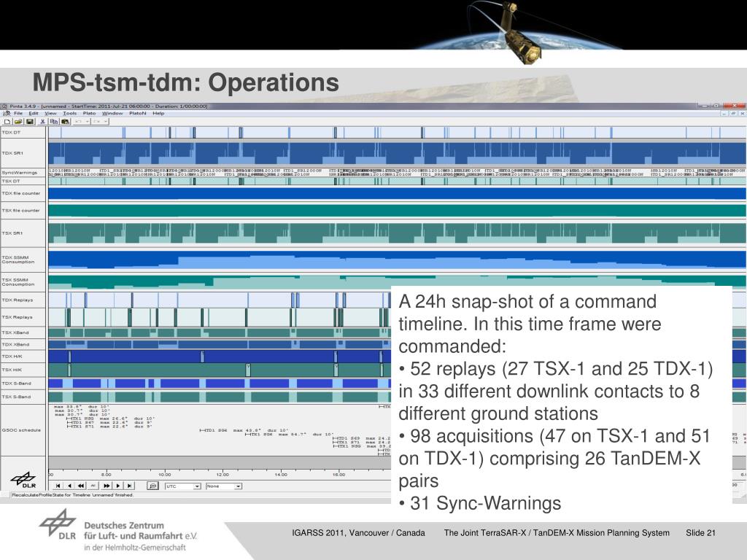Viewport: 747px width, 560px height.
Task: Step timeline back one notch
Action: [69, 486]
